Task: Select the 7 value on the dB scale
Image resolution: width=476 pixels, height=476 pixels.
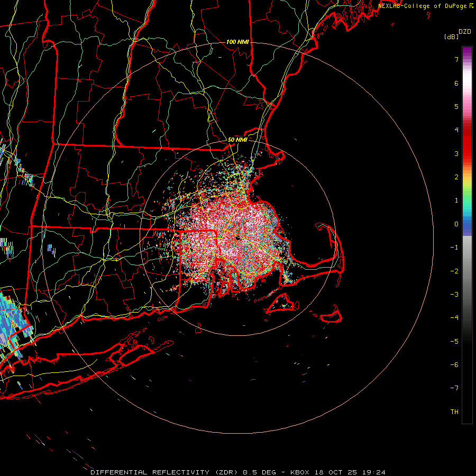Action: click(x=456, y=59)
